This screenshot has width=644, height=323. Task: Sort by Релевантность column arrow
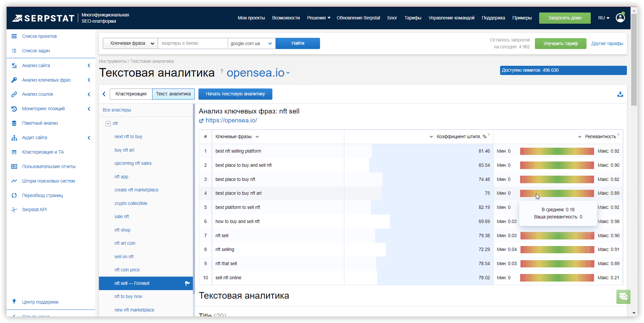(x=580, y=137)
